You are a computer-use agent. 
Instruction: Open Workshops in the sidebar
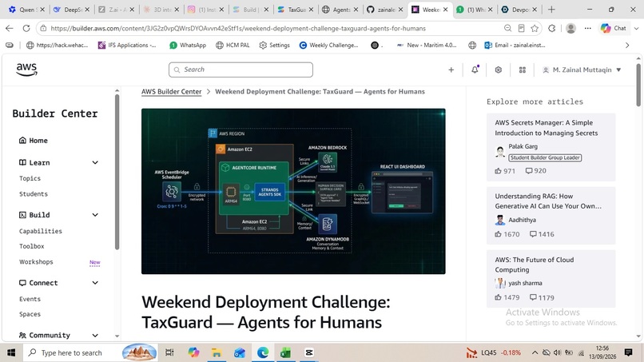point(36,262)
